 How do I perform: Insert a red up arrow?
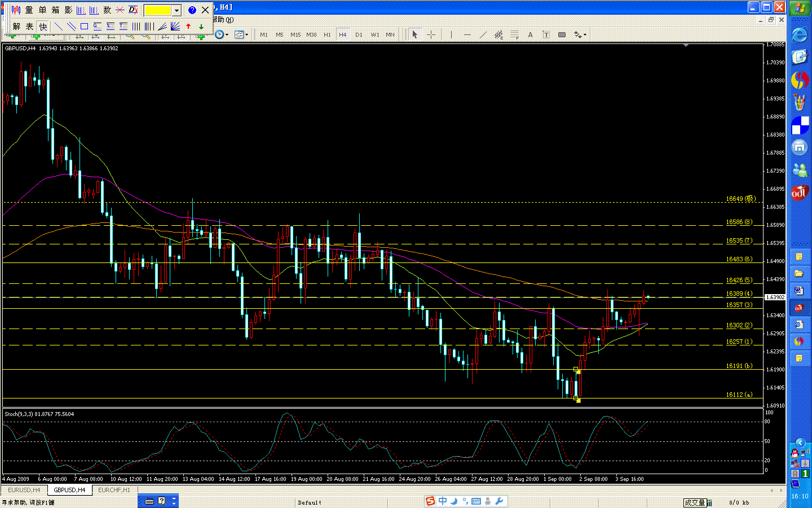click(188, 27)
